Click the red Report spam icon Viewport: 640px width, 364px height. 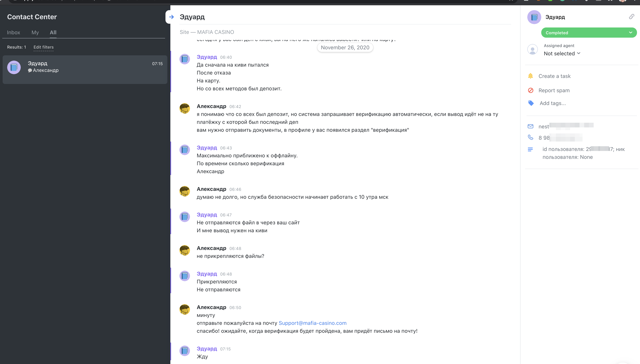(x=530, y=91)
